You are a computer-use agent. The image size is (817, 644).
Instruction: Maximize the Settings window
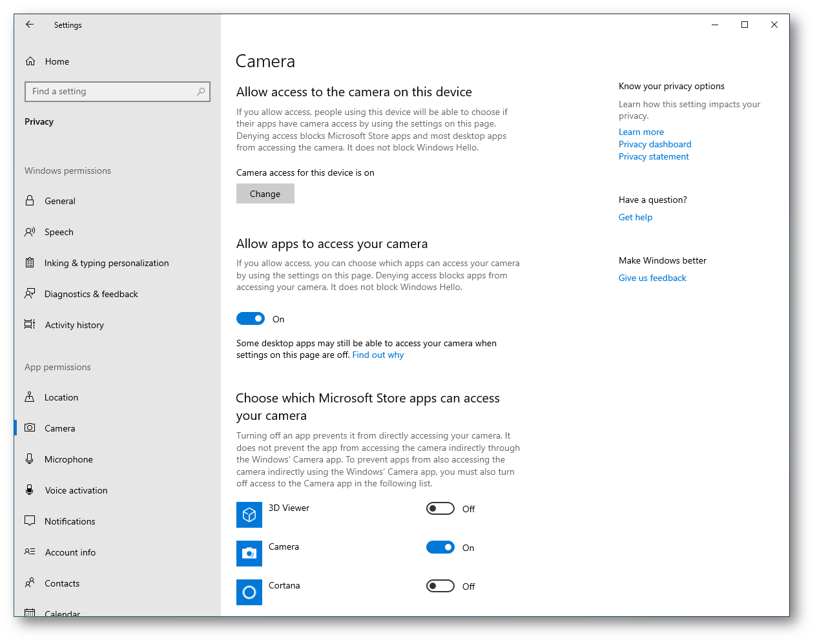[745, 25]
